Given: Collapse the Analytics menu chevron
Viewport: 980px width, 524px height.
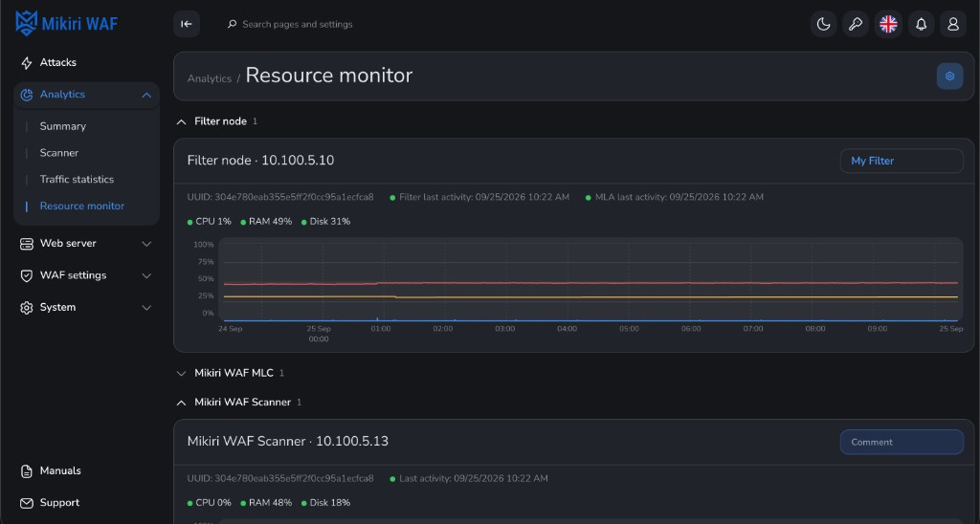Looking at the screenshot, I should pos(146,95).
